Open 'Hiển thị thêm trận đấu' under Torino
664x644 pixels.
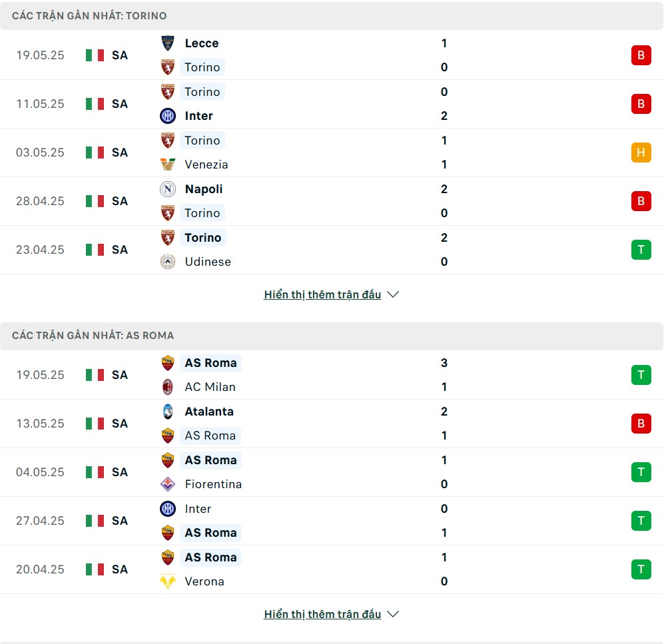point(322,294)
